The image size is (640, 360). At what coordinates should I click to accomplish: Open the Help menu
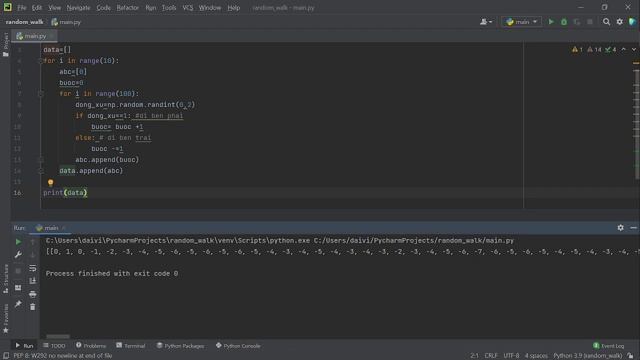[233, 8]
